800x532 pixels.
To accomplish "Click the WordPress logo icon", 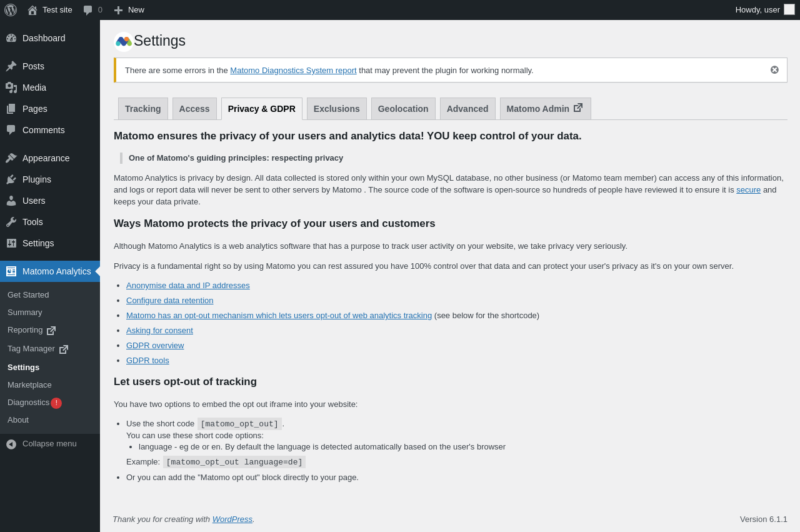I will click(x=11, y=10).
